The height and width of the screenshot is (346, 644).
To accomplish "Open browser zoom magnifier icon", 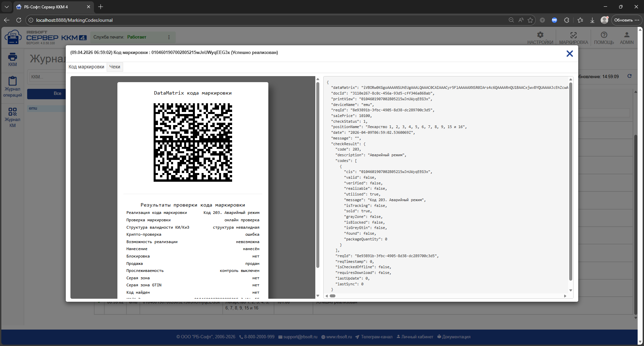I will [511, 20].
